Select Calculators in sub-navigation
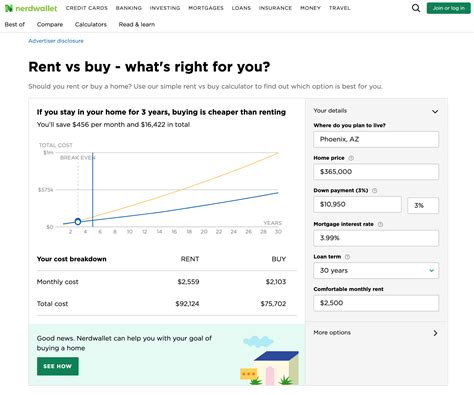 pos(91,24)
